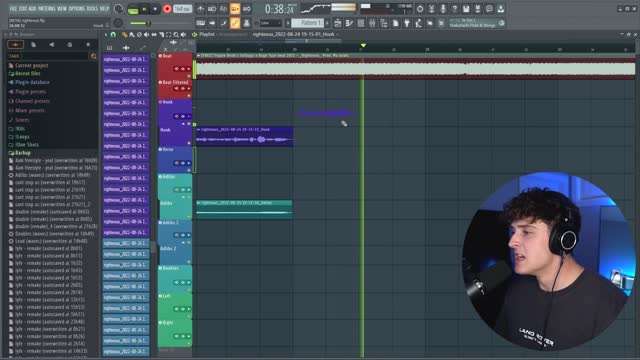Image resolution: width=640 pixels, height=360 pixels.
Task: Toggle the song/pattern mode button
Action: 133,9
